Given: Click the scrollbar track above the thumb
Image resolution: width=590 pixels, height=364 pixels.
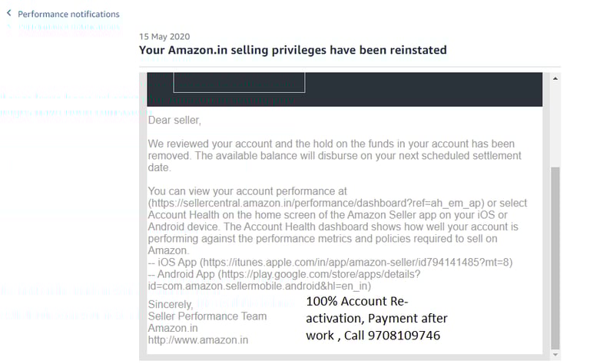Looking at the screenshot, I should tap(556, 123).
